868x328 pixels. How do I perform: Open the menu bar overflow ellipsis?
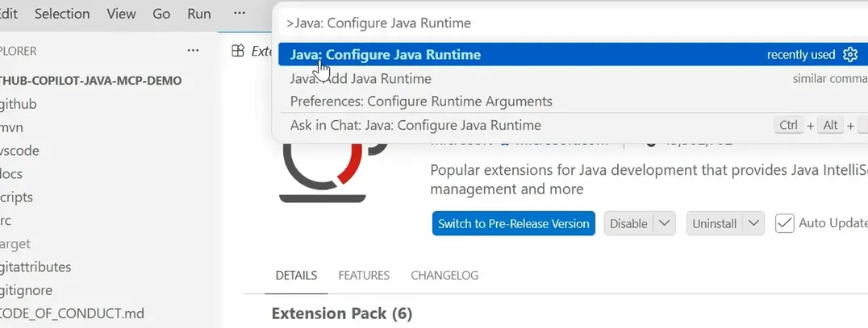click(x=239, y=13)
